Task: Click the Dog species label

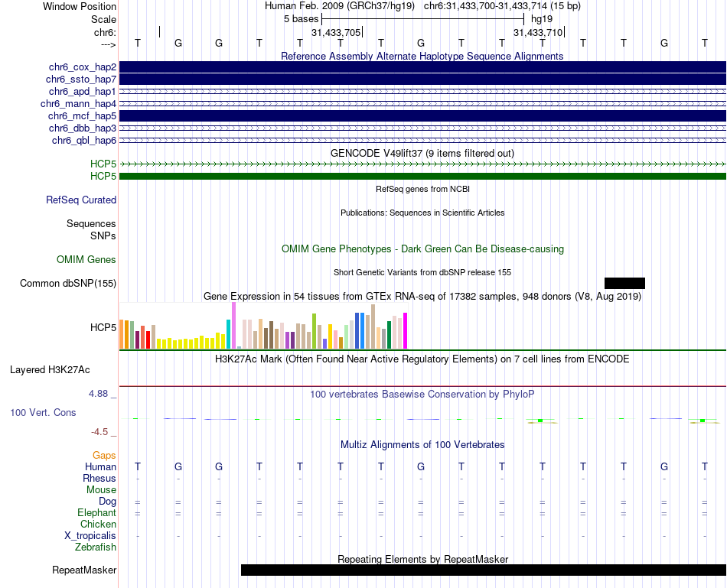Action: click(107, 502)
